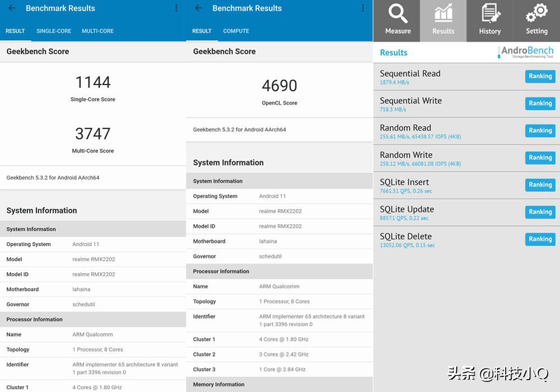Open Ranking for Sequential Write
The width and height of the screenshot is (560, 392).
coord(540,103)
